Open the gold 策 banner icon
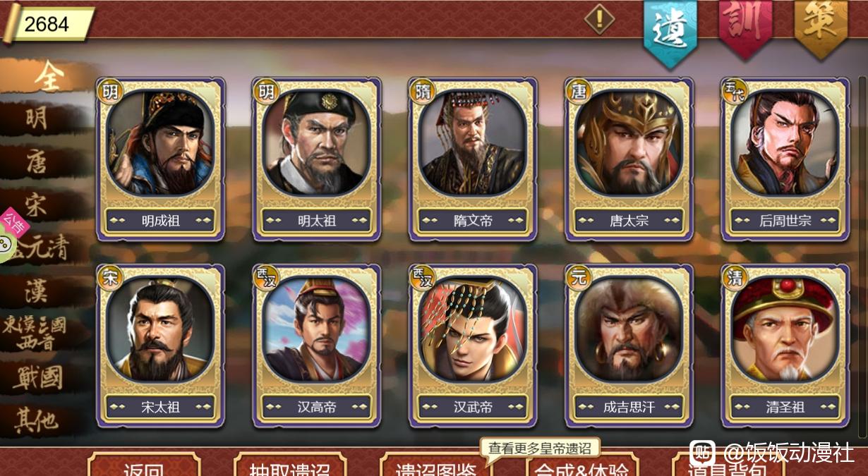 point(821,25)
